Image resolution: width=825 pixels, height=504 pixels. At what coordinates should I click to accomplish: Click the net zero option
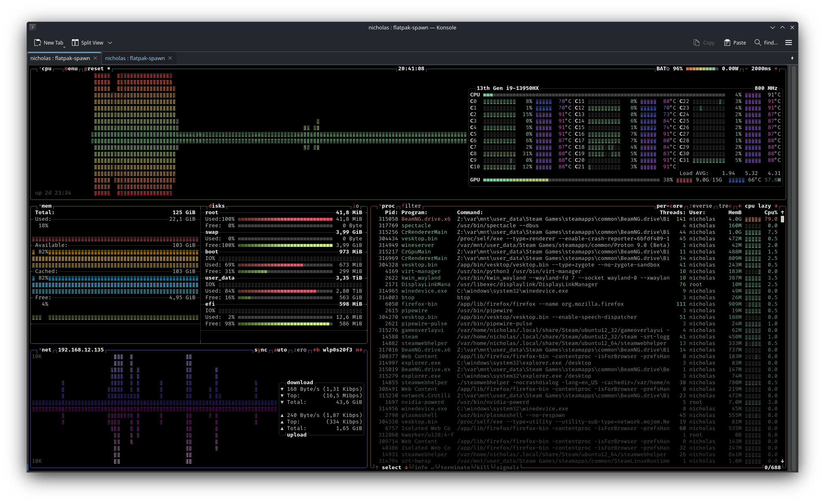point(300,350)
